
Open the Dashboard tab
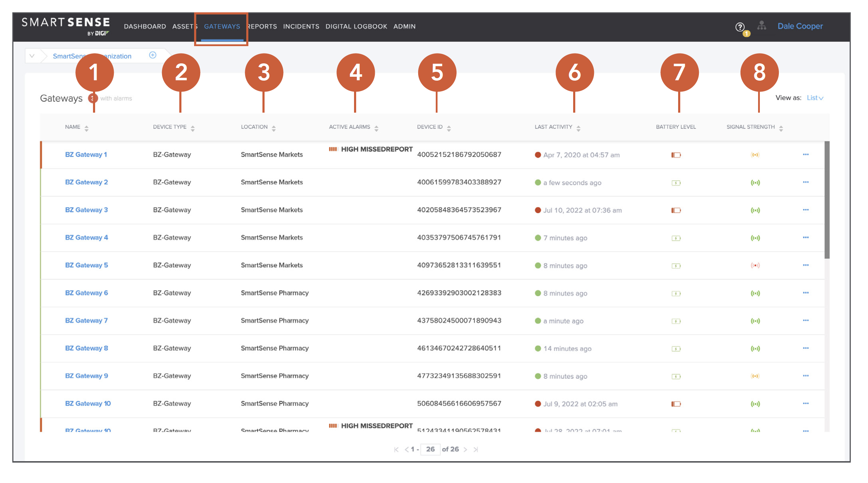click(x=145, y=26)
